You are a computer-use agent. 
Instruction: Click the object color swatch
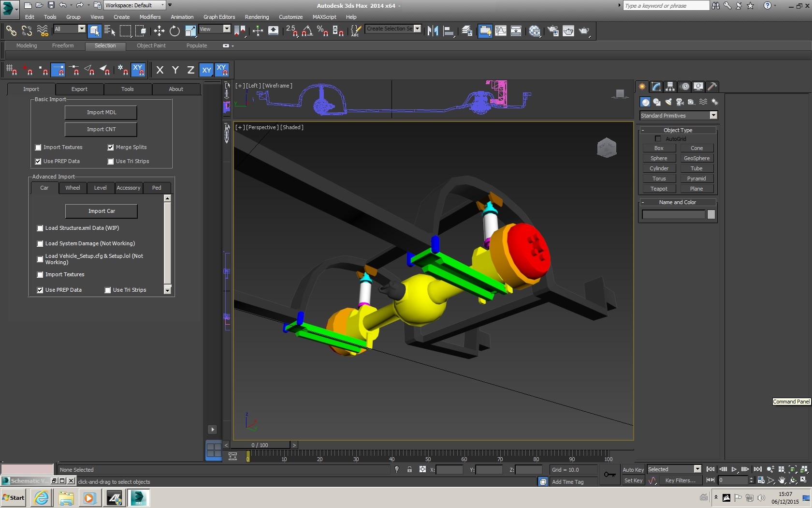pyautogui.click(x=711, y=214)
